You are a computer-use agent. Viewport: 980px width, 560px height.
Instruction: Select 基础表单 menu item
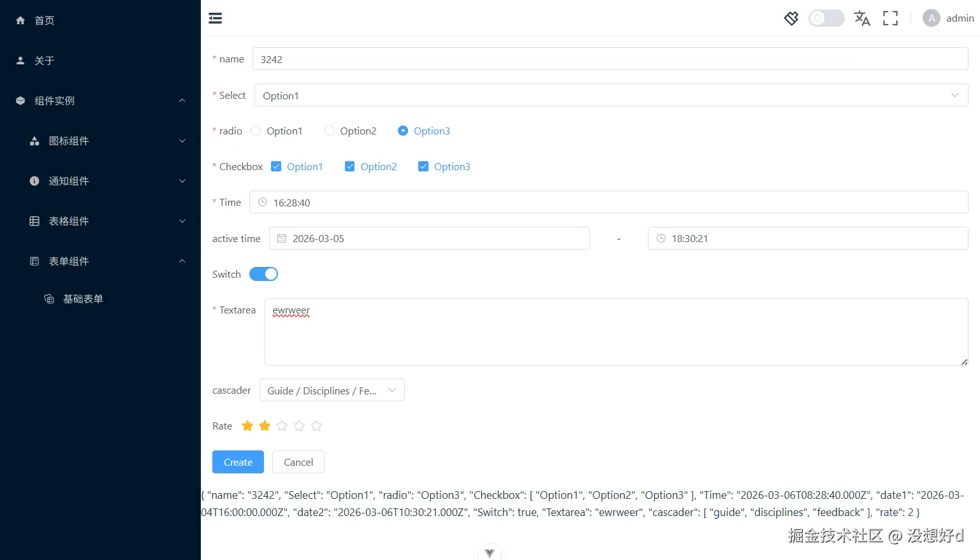[100, 299]
